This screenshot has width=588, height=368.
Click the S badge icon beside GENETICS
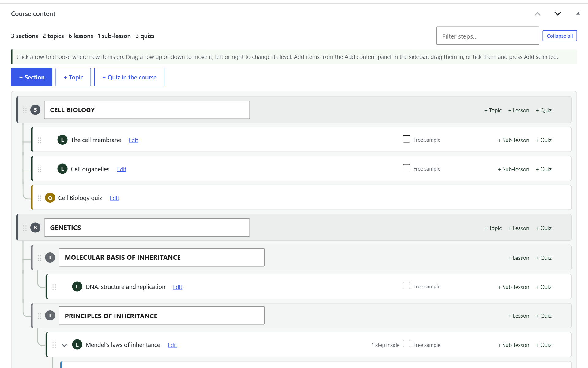point(36,228)
